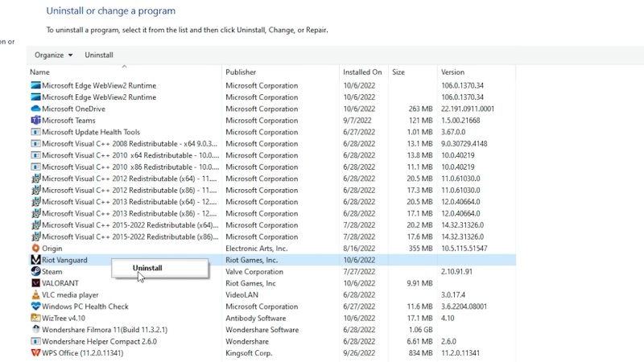Click the Antibody Software publisher cell
The image size is (644, 362).
pyautogui.click(x=255, y=318)
